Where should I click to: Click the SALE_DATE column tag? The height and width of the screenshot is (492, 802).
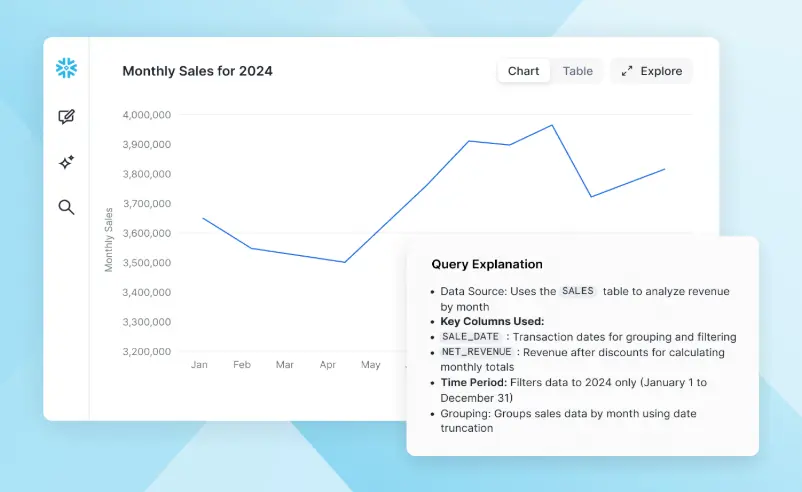coord(470,337)
